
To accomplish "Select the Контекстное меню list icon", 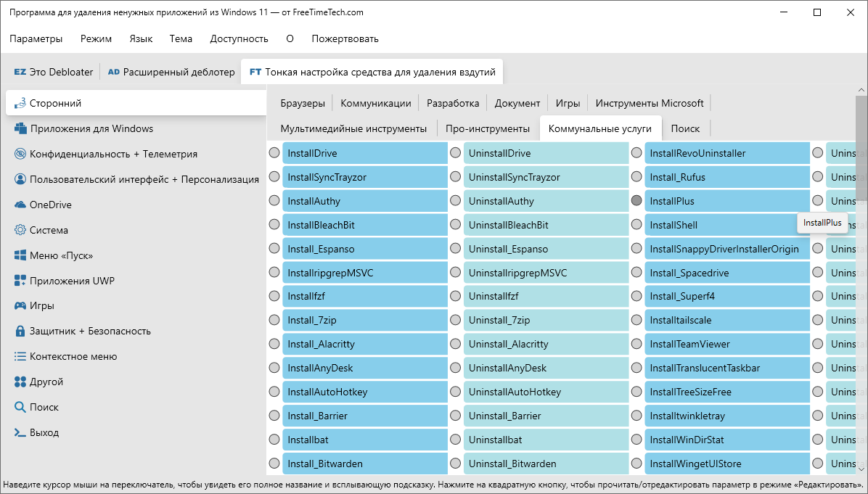I will point(20,356).
